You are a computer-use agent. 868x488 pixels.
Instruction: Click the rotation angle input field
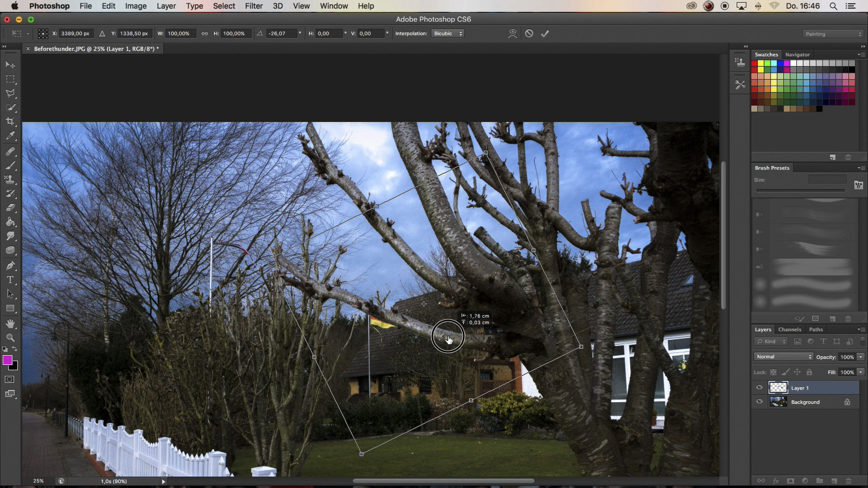(x=282, y=33)
